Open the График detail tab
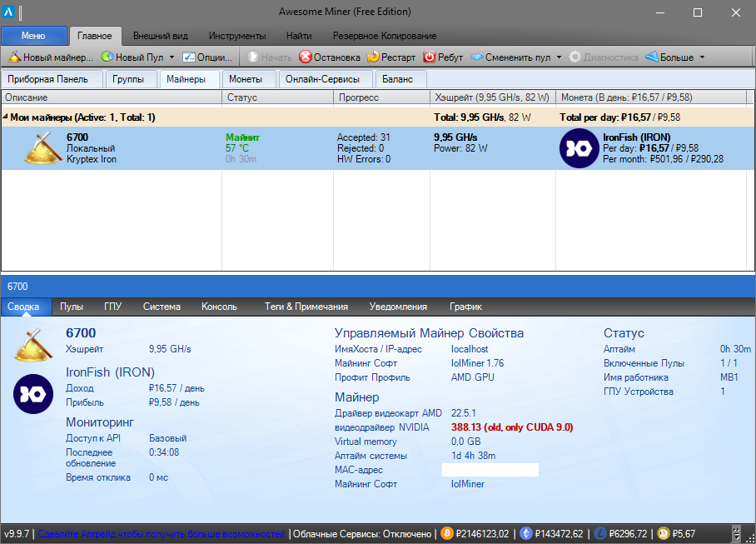Screen dimensions: 756x544 pos(465,307)
